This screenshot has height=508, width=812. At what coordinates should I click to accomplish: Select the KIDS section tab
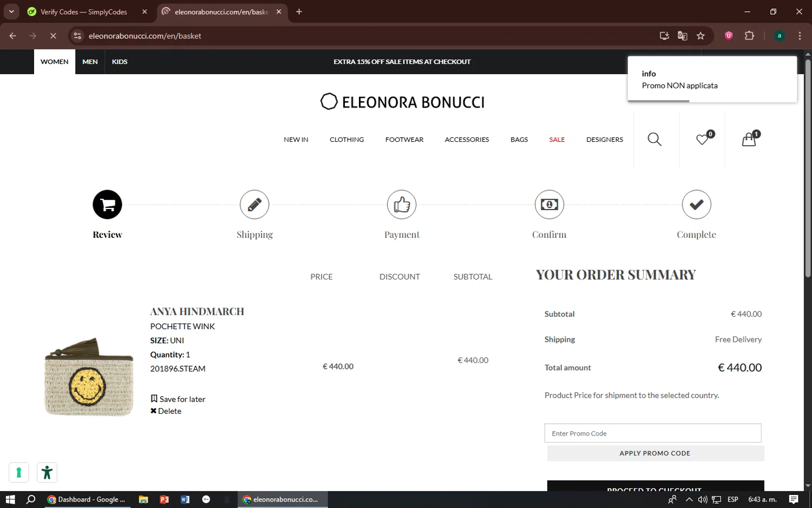pyautogui.click(x=120, y=62)
